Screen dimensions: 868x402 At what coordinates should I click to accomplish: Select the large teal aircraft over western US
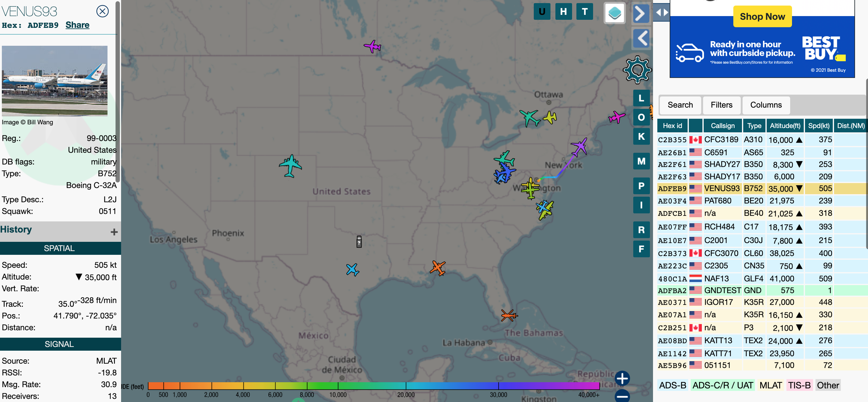pyautogui.click(x=290, y=165)
